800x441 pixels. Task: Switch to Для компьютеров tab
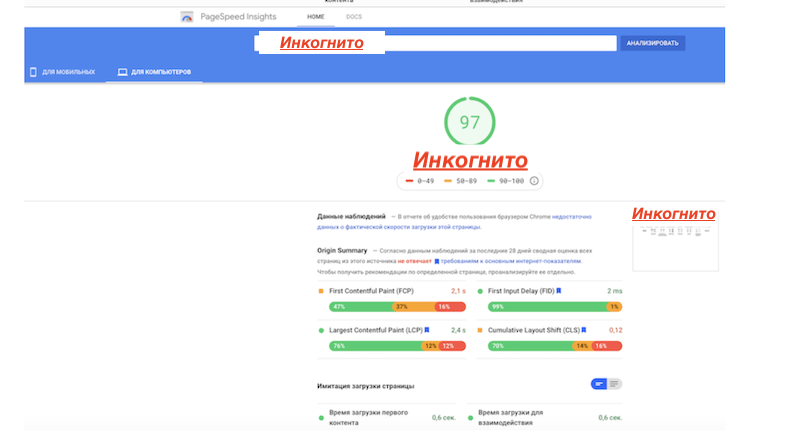(x=154, y=72)
